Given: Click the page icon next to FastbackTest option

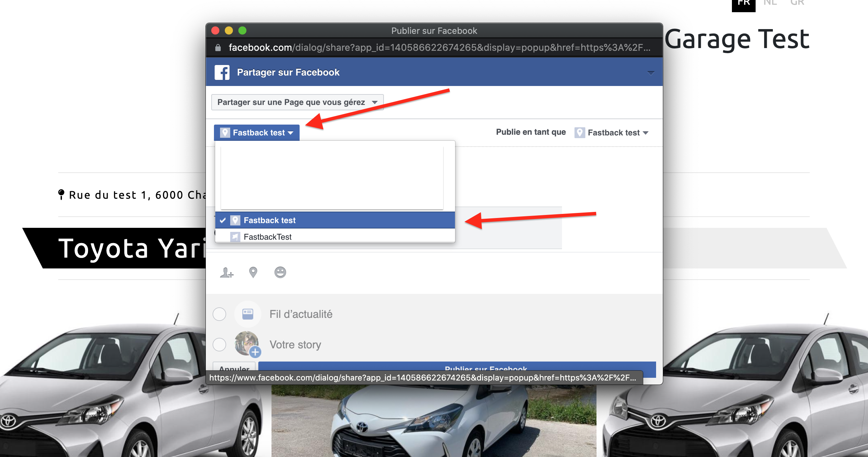Looking at the screenshot, I should (x=235, y=237).
